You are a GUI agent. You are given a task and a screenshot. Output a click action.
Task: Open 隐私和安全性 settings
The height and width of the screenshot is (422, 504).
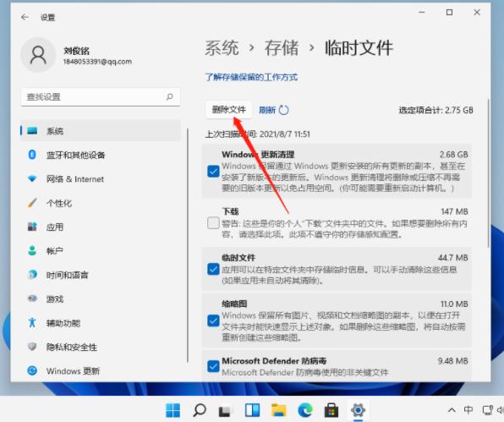(x=101, y=347)
